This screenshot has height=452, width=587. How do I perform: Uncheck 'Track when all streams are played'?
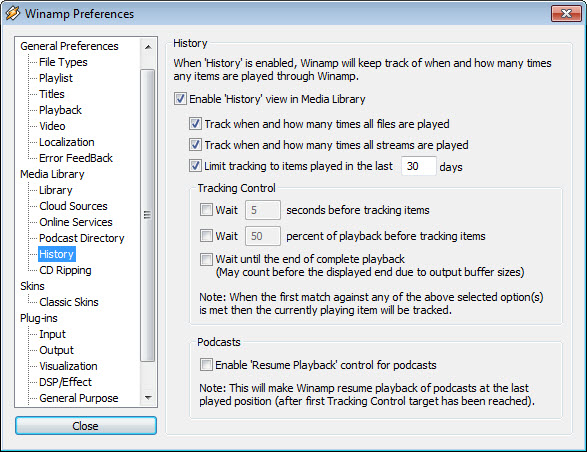click(x=195, y=145)
